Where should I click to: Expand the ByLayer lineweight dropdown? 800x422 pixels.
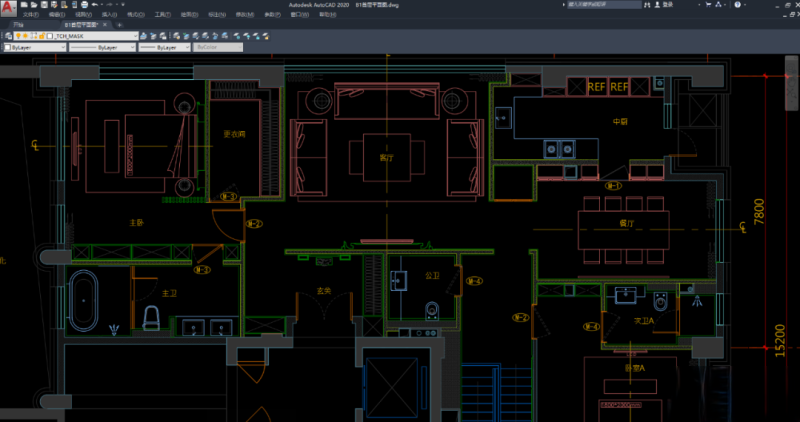click(186, 47)
